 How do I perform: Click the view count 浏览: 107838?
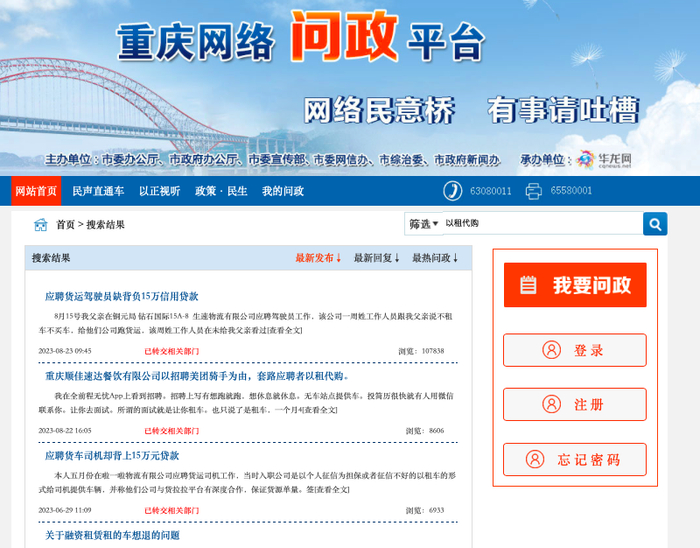pos(421,351)
